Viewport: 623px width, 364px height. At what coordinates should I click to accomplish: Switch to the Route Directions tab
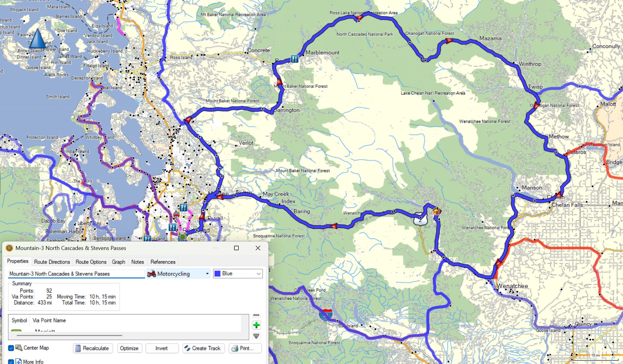52,262
